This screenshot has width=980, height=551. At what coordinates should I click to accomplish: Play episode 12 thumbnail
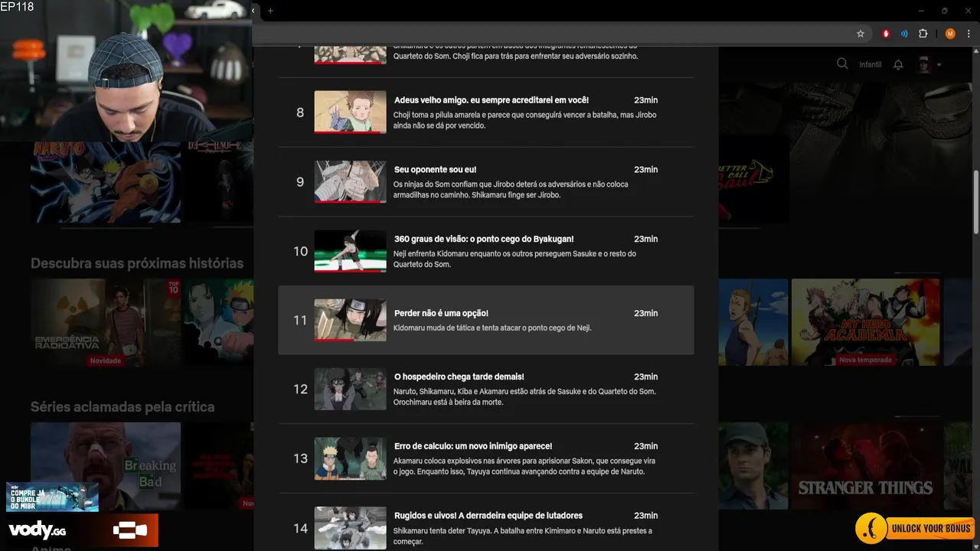[x=350, y=389]
